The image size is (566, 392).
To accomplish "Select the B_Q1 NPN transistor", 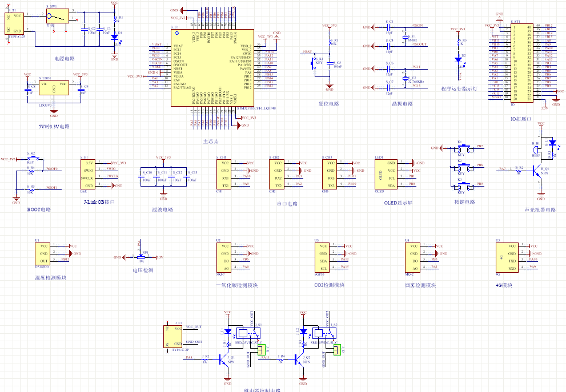I will 537,171.
